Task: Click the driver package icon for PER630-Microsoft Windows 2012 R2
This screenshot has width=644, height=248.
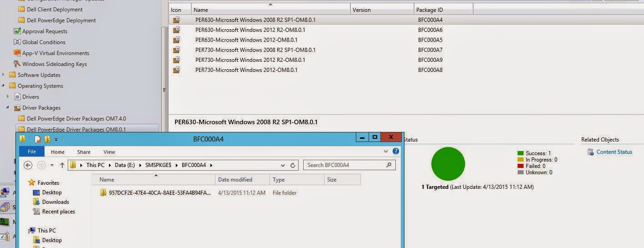Action: pos(176,30)
